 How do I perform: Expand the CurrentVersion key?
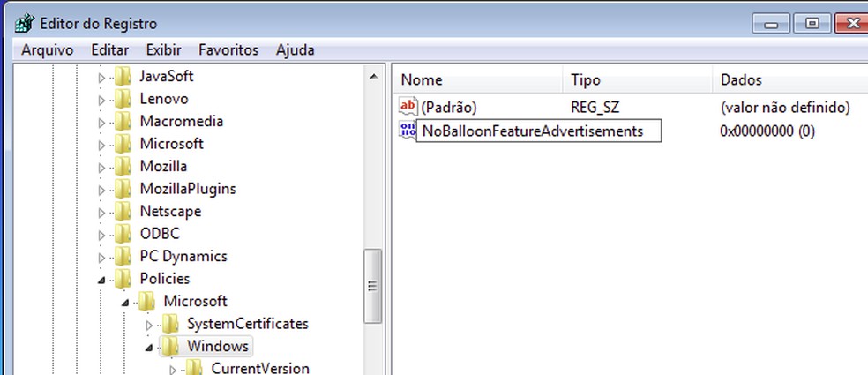172,370
